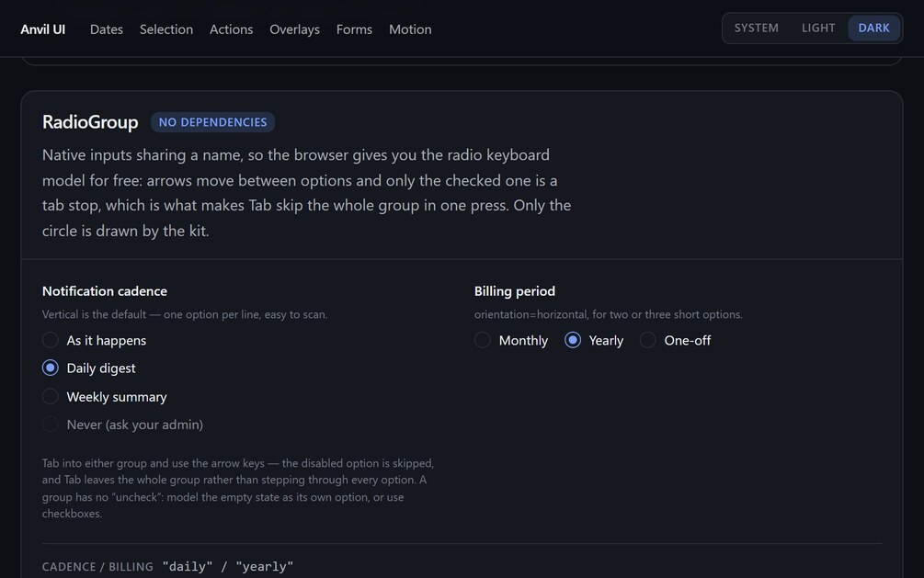The width and height of the screenshot is (924, 578).
Task: Select the Dark theme button
Action: 874,28
